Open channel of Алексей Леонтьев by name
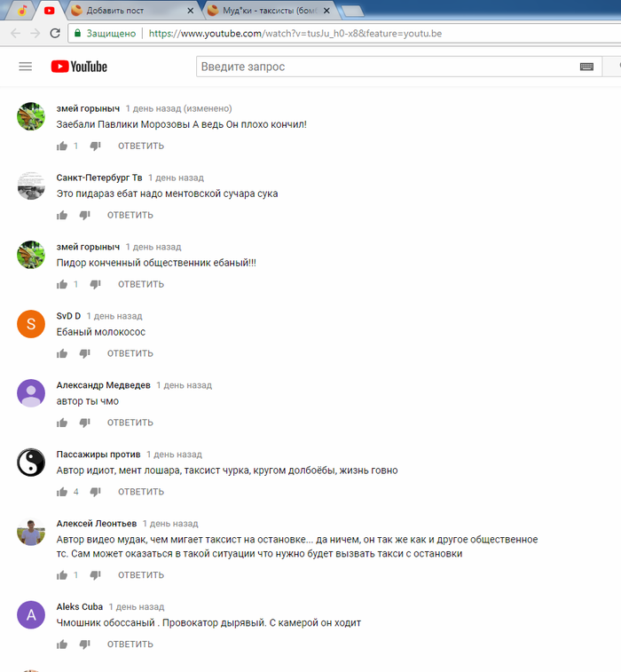Viewport: 621px width, 672px height. click(97, 523)
